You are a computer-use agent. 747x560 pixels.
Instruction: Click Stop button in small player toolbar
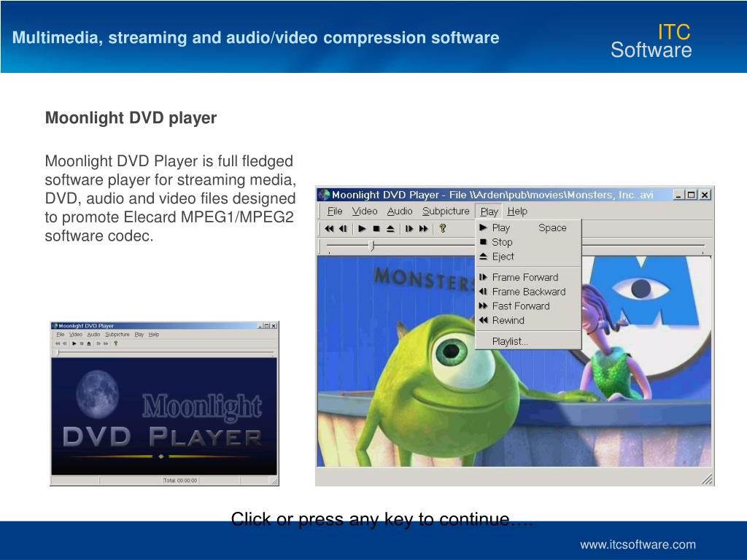coord(82,343)
